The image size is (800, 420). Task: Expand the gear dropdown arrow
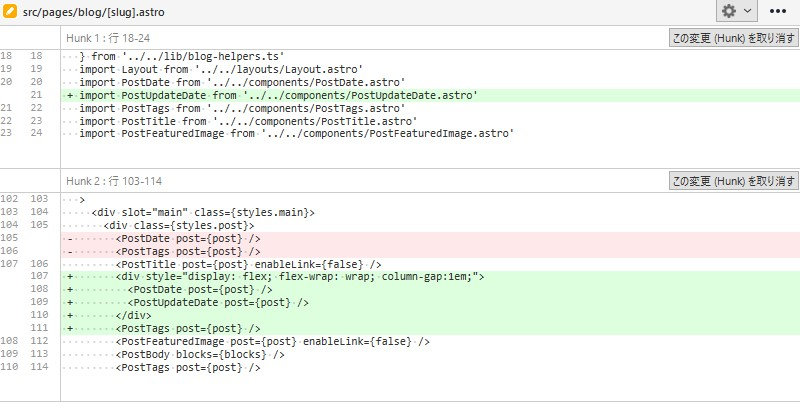(x=747, y=11)
